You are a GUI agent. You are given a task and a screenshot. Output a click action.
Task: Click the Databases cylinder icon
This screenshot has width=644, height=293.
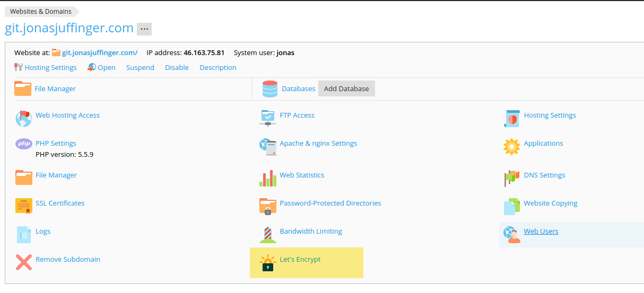coord(270,89)
